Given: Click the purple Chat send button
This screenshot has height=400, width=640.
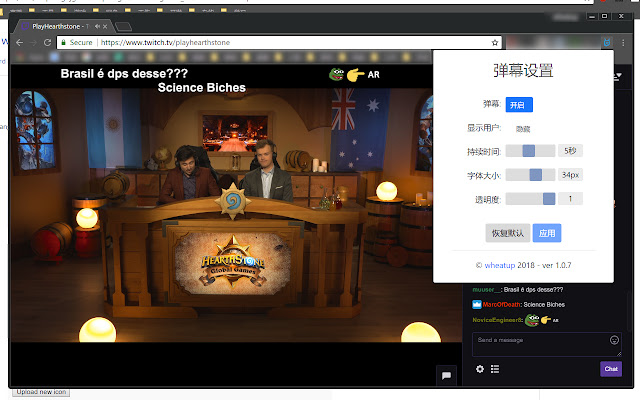Looking at the screenshot, I should point(611,369).
